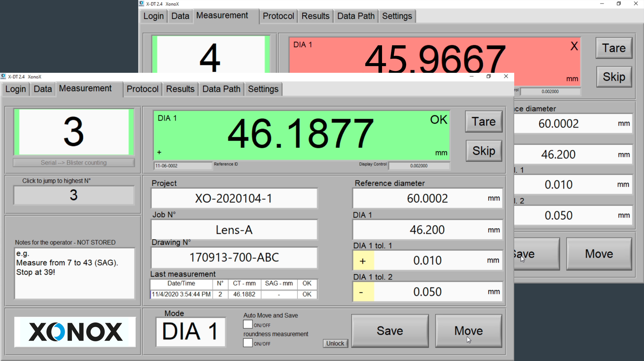Click the Unlock button
644x361 pixels.
pyautogui.click(x=335, y=343)
